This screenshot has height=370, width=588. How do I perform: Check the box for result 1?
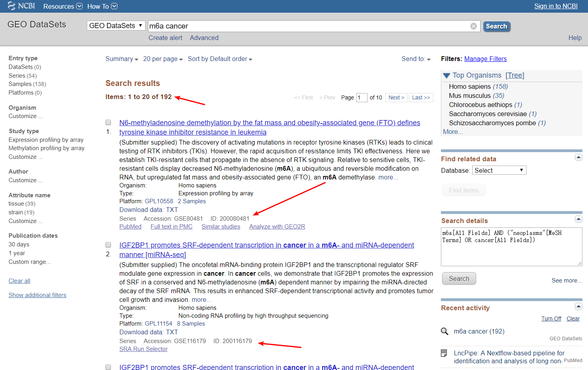108,123
